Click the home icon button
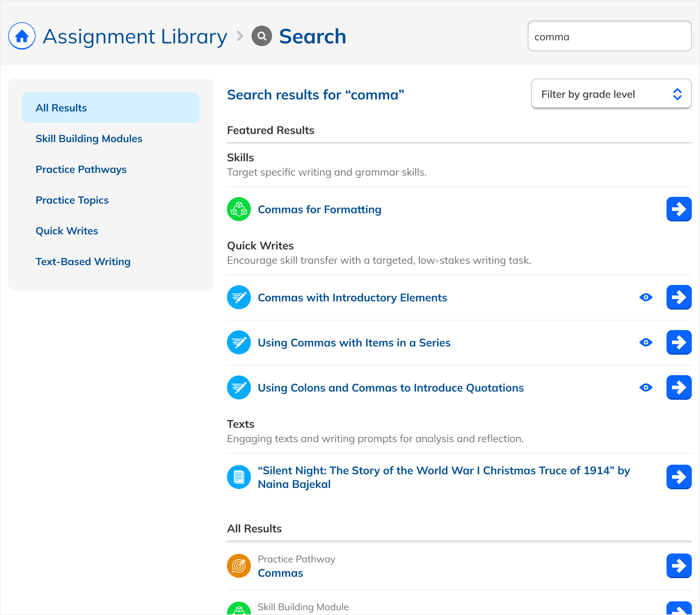The height and width of the screenshot is (615, 700). tap(22, 36)
